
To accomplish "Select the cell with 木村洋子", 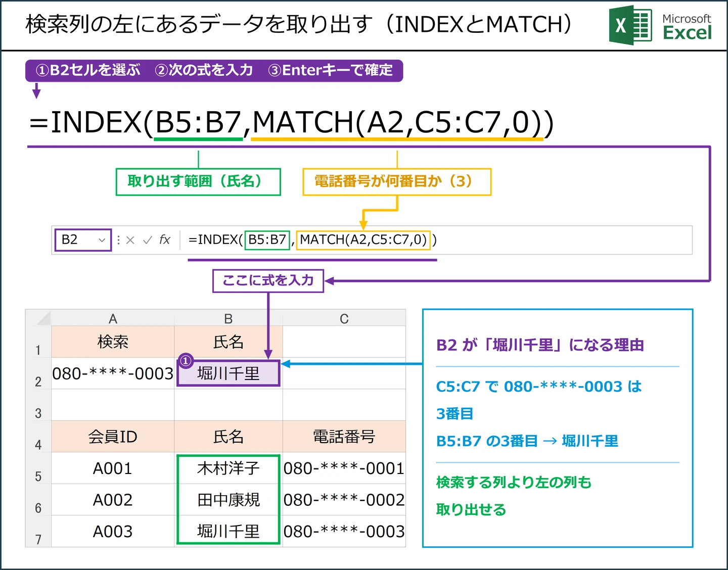I will click(229, 468).
